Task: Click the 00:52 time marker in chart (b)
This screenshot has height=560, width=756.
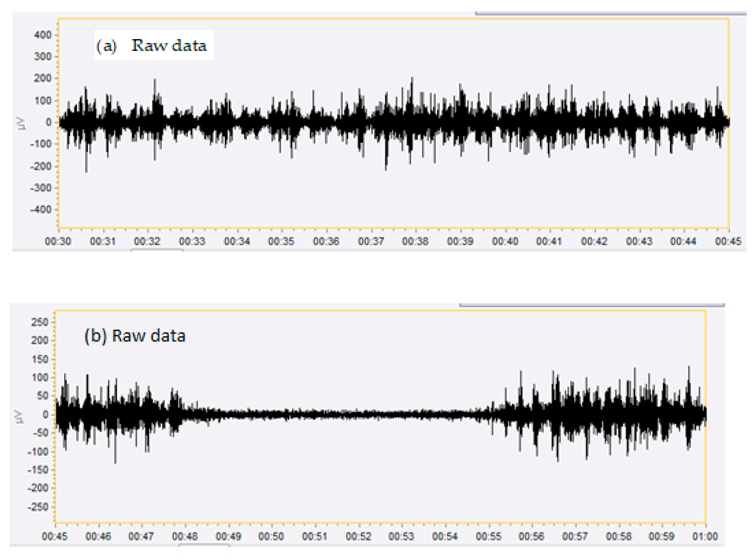Action: [x=359, y=536]
